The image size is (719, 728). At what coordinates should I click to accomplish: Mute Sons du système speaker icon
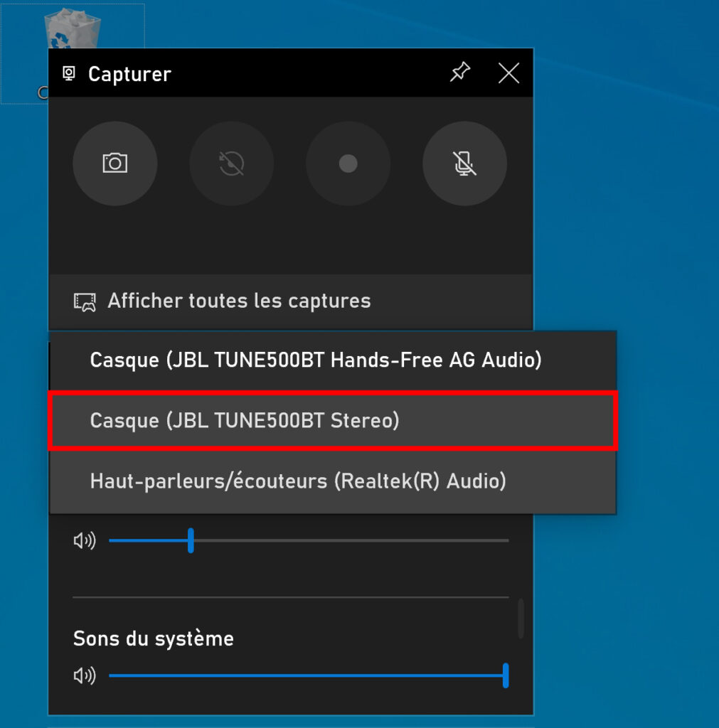click(85, 675)
